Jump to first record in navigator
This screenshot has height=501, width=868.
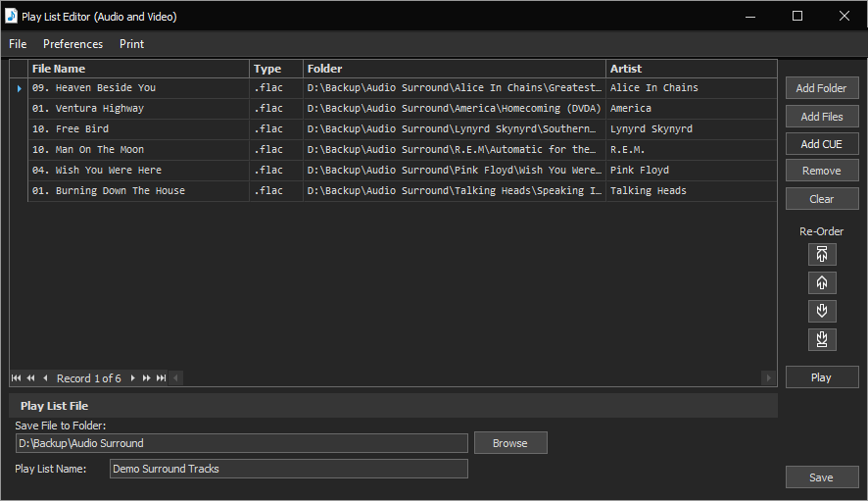pyautogui.click(x=17, y=378)
